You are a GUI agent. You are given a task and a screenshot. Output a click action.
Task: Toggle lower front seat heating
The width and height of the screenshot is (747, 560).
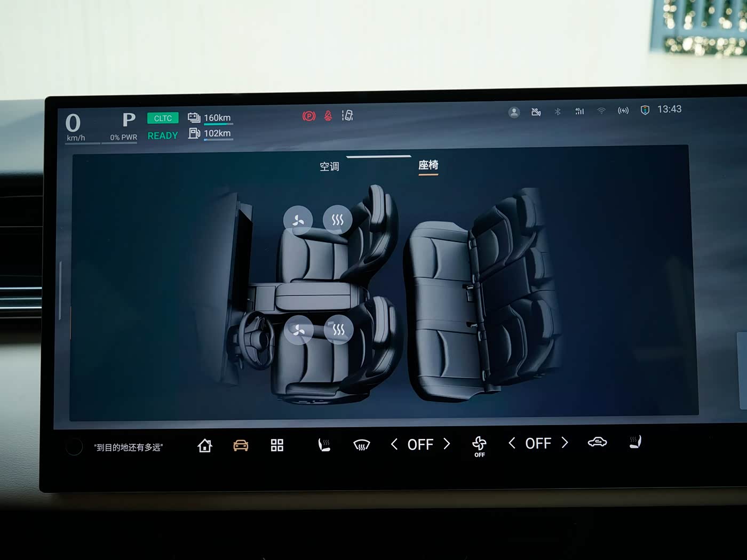click(x=338, y=330)
